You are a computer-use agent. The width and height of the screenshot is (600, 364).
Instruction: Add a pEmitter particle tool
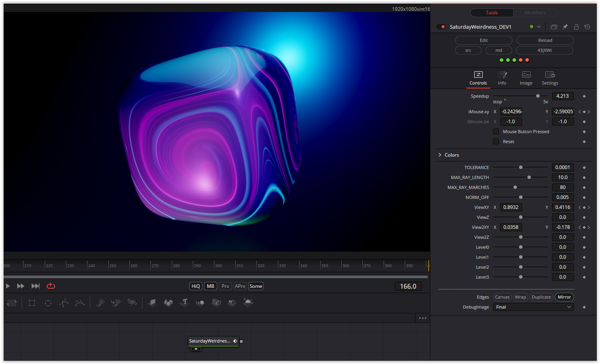[100, 303]
